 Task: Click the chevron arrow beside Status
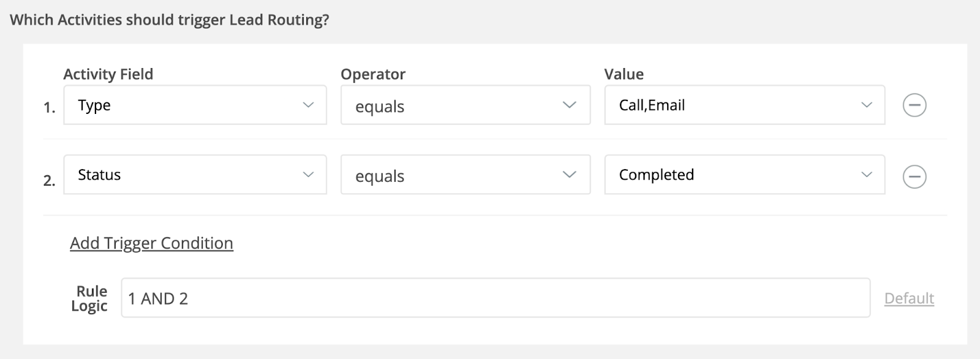tap(308, 175)
